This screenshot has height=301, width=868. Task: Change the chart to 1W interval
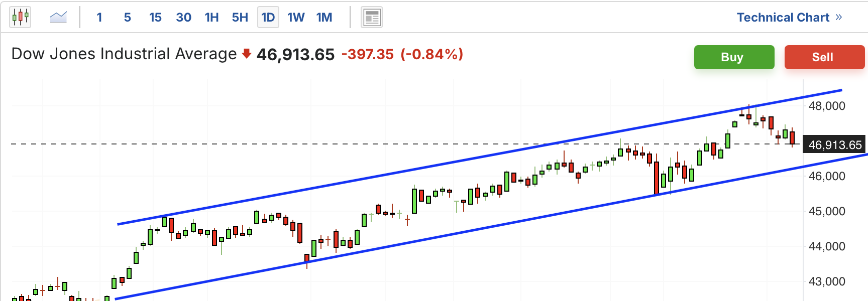click(x=296, y=18)
